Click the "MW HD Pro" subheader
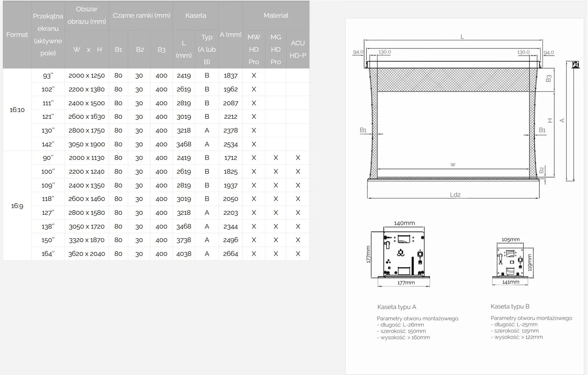This screenshot has height=375, width=588. (x=254, y=49)
